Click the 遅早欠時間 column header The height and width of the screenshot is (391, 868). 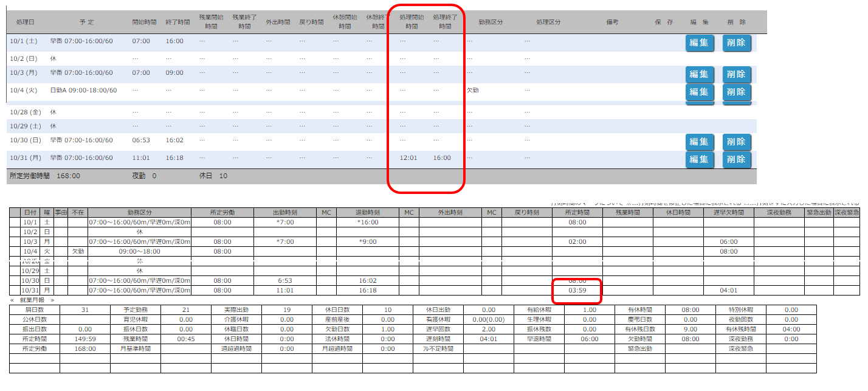click(728, 212)
